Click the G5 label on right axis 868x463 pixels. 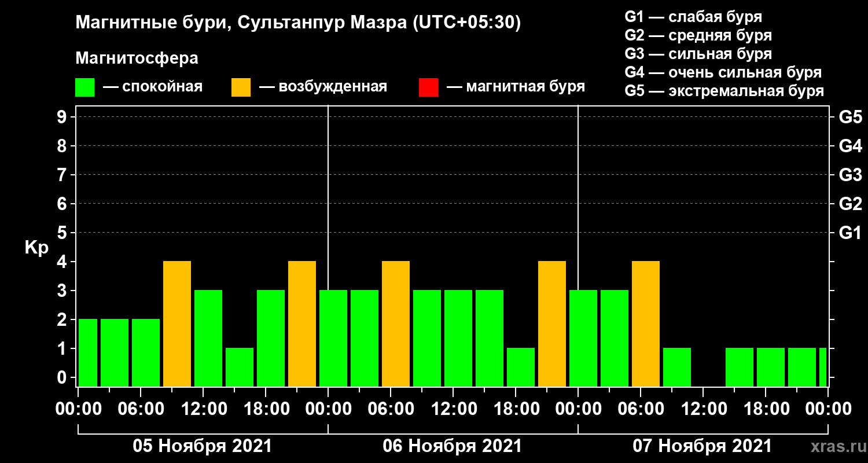tap(851, 117)
